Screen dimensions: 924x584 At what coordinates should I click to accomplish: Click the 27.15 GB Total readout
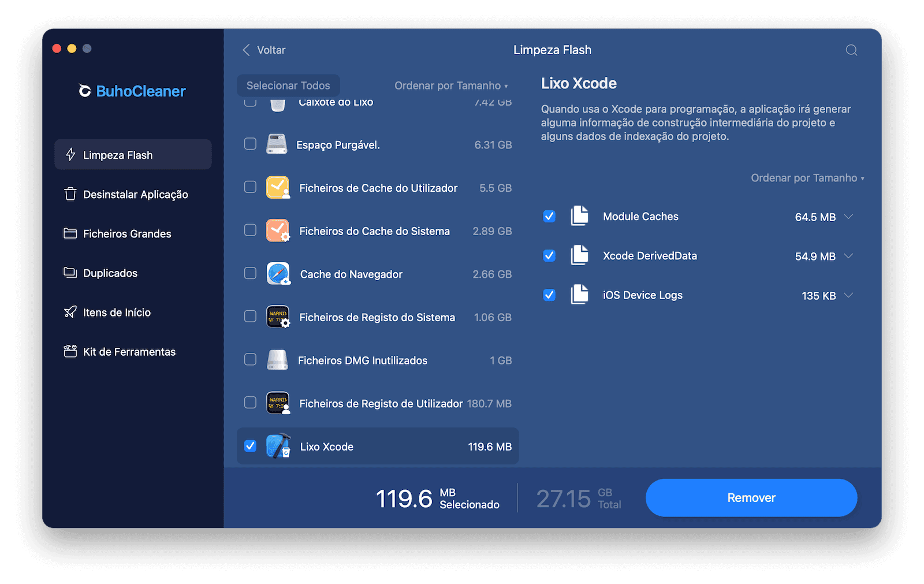pos(578,499)
